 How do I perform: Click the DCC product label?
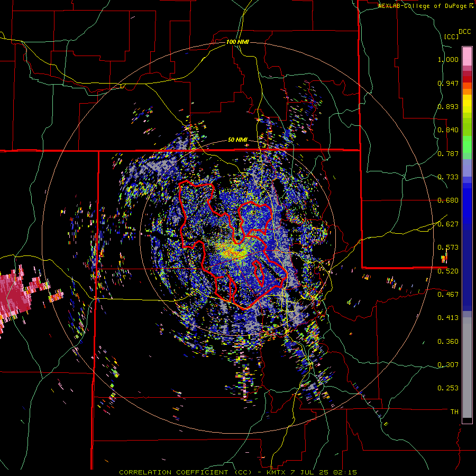point(464,32)
